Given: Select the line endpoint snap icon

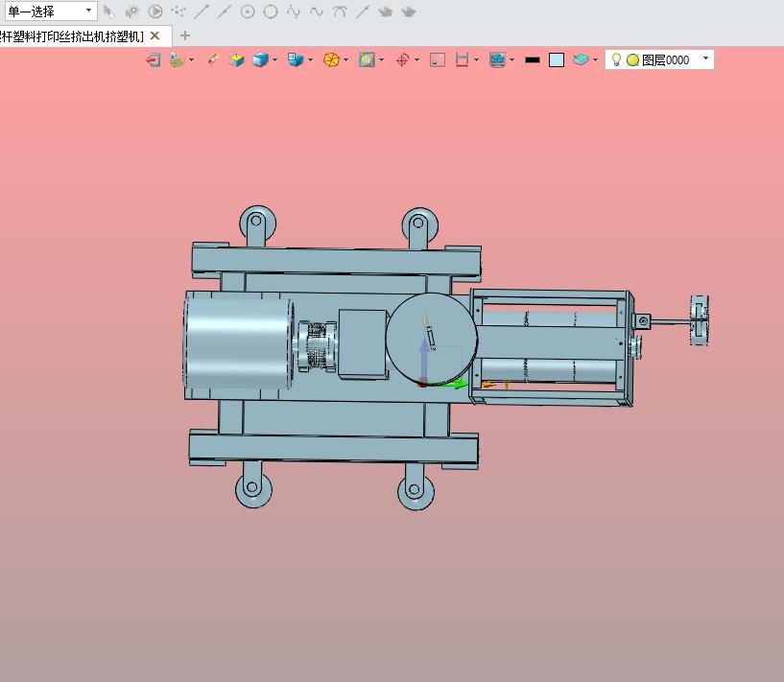Looking at the screenshot, I should click(202, 12).
